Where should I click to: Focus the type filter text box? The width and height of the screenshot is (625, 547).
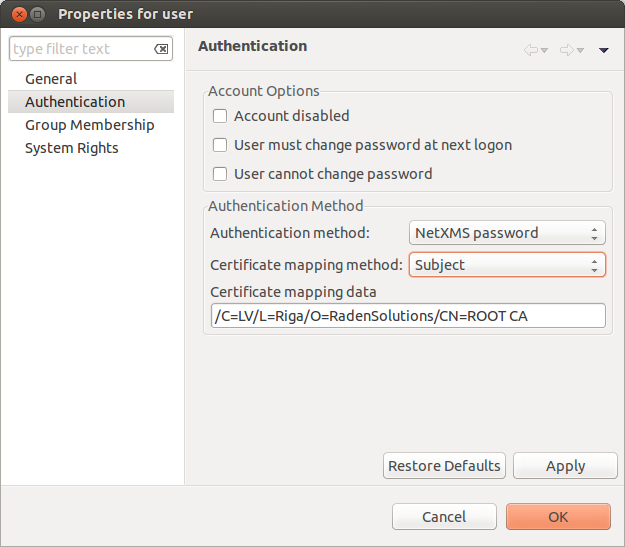80,49
